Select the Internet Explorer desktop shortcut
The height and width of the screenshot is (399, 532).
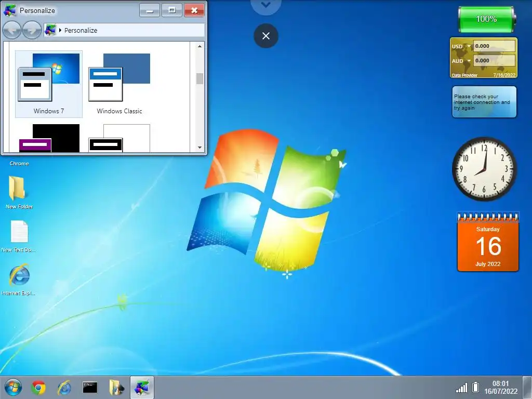point(19,280)
